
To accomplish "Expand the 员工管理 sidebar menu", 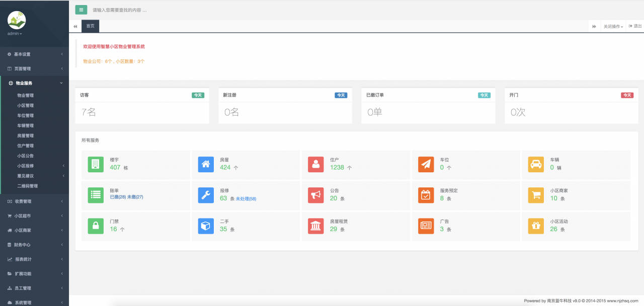I will 34,288.
